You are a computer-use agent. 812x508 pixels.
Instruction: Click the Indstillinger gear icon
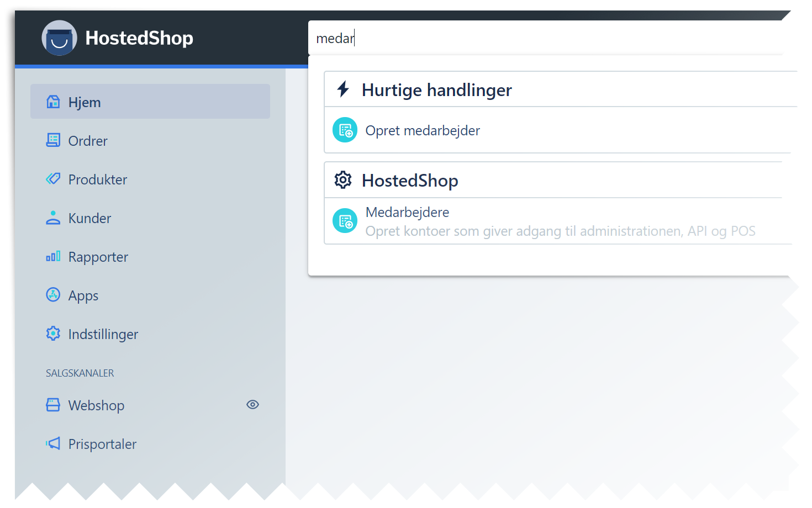(53, 334)
